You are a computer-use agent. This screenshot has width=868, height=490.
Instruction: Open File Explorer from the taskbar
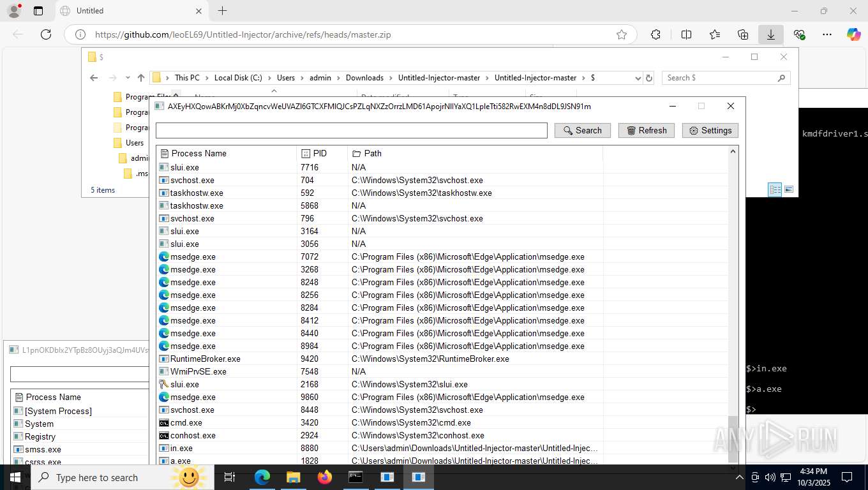click(x=293, y=477)
